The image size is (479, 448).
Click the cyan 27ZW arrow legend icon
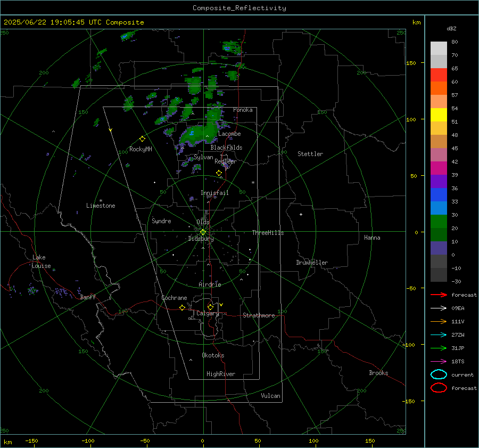(x=439, y=335)
